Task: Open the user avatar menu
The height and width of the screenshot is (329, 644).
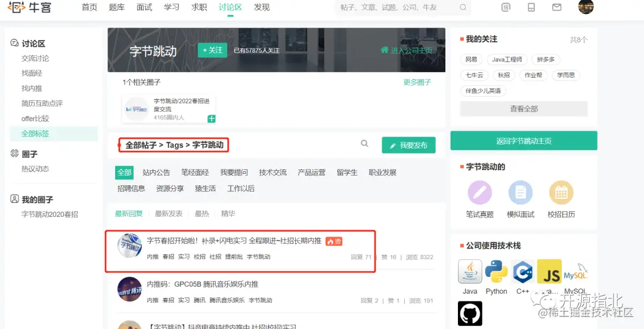Action: 586,7
